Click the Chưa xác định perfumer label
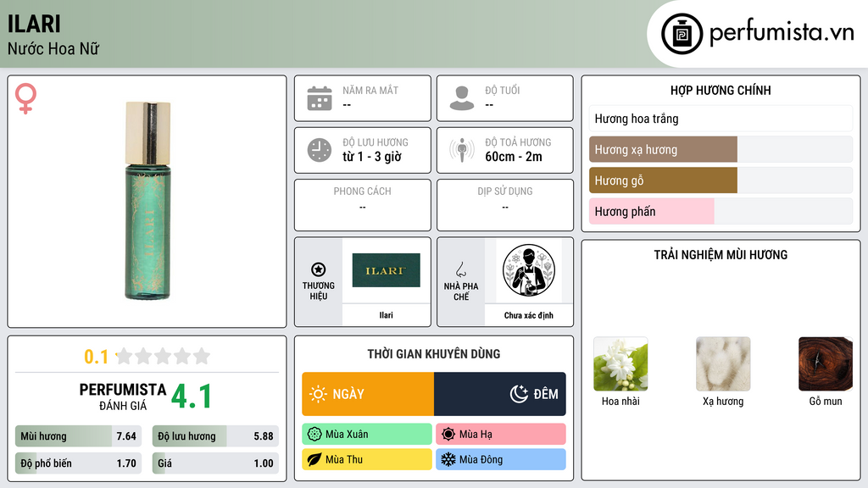Screen dimensions: 868x488 pos(529,315)
